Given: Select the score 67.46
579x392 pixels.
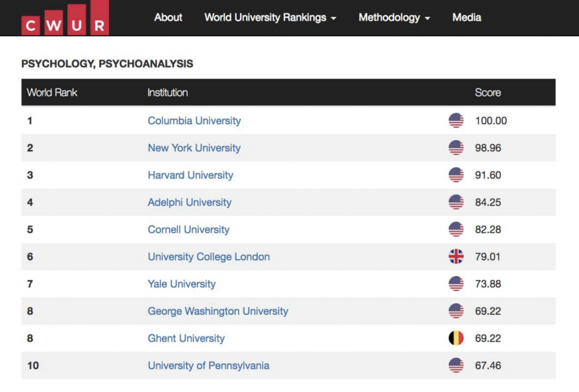Looking at the screenshot, I should tap(488, 365).
